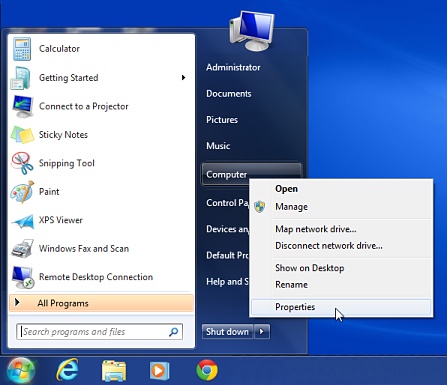Click the highlighted Computer entry
447x385 pixels.
point(251,174)
